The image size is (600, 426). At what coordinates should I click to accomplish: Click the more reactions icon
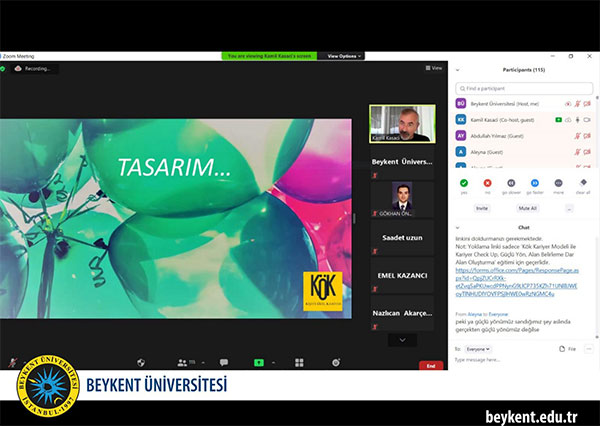coord(559,183)
